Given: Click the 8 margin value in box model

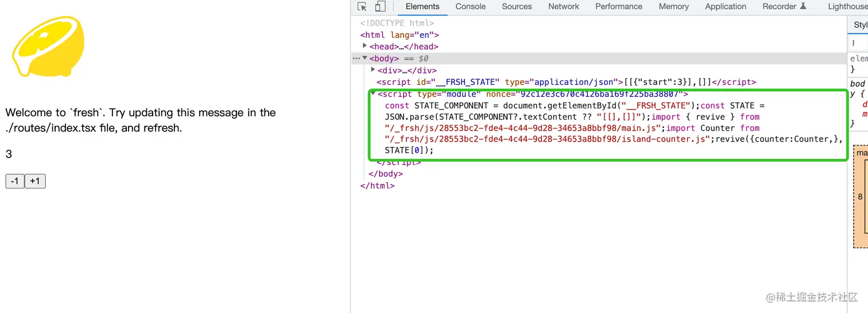Looking at the screenshot, I should [860, 197].
